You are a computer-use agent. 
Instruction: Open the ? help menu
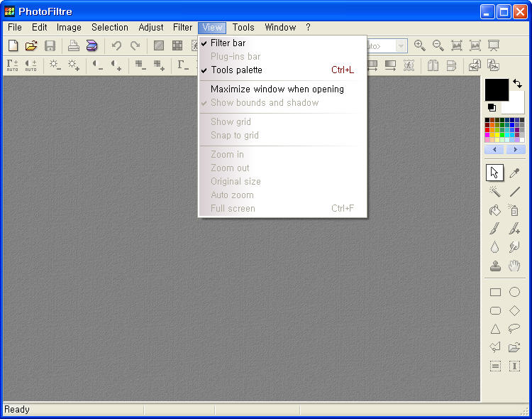coord(308,27)
